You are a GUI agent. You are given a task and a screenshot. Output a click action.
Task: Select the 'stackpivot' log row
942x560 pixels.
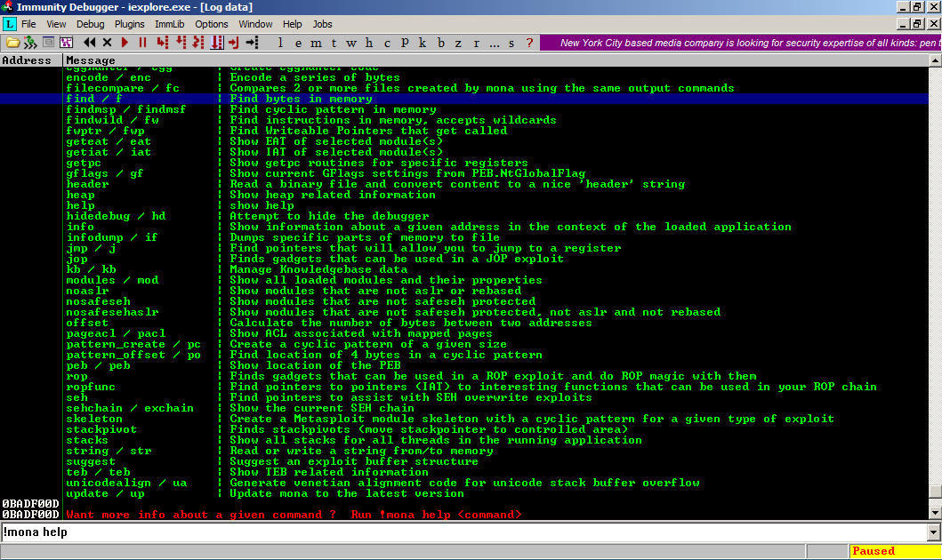[x=463, y=429]
